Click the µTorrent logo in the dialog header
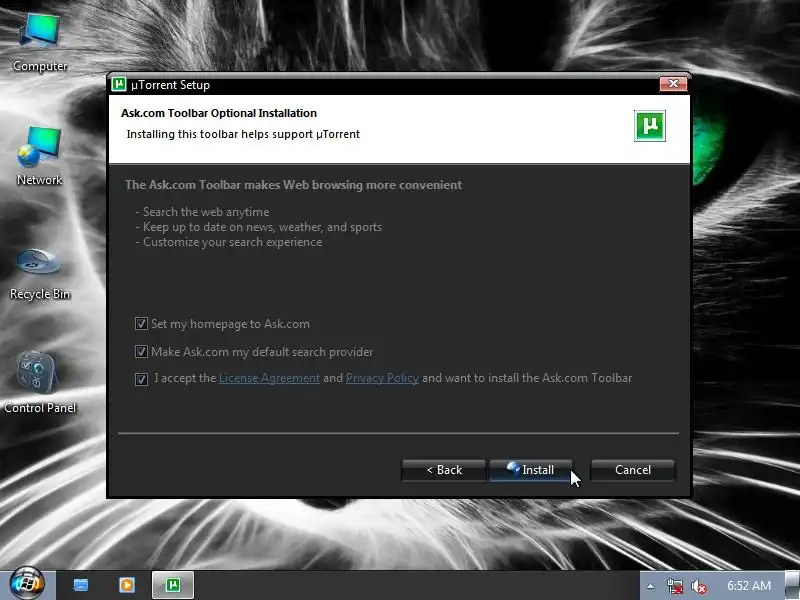Screen dimensions: 800x600 click(649, 126)
